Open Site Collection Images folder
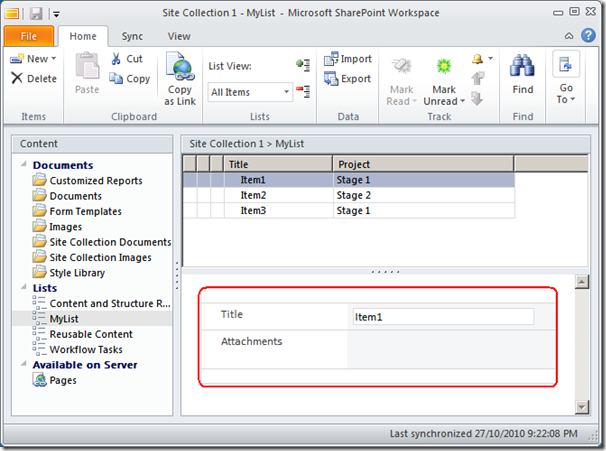Image resolution: width=606 pixels, height=451 pixels. 92,257
